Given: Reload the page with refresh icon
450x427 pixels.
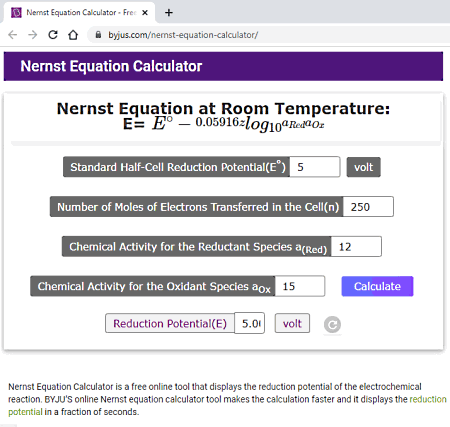Looking at the screenshot, I should (53, 35).
